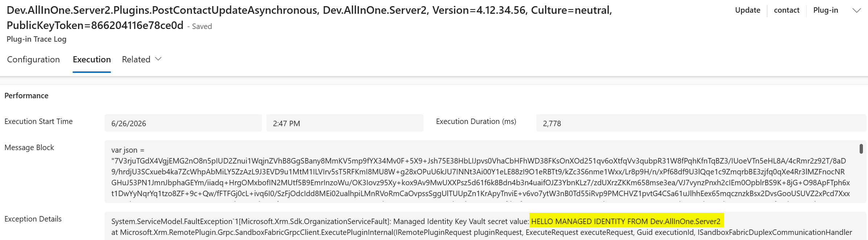
Task: Expand the Related tab dropdown
Action: [142, 59]
